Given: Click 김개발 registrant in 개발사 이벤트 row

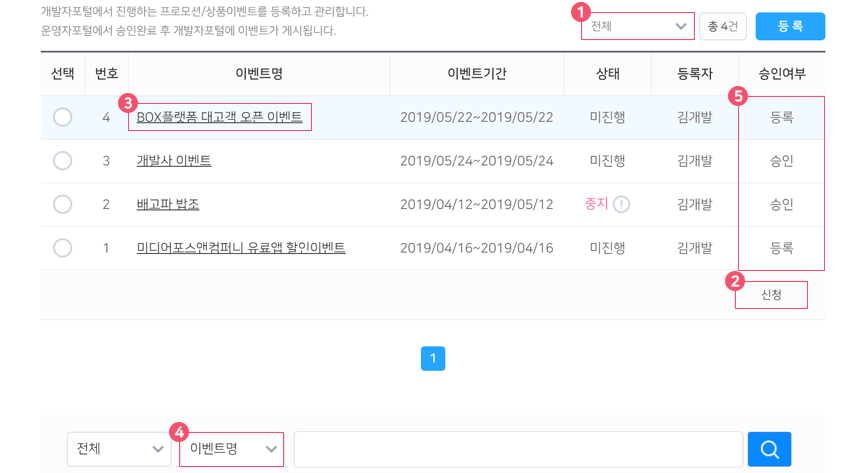Looking at the screenshot, I should 695,161.
